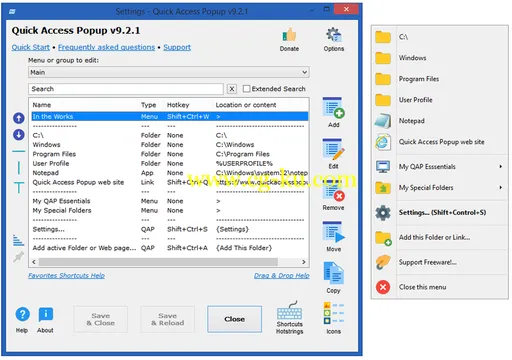The height and width of the screenshot is (360, 512).
Task: Select Windows in the popup menu
Action: (x=440, y=58)
